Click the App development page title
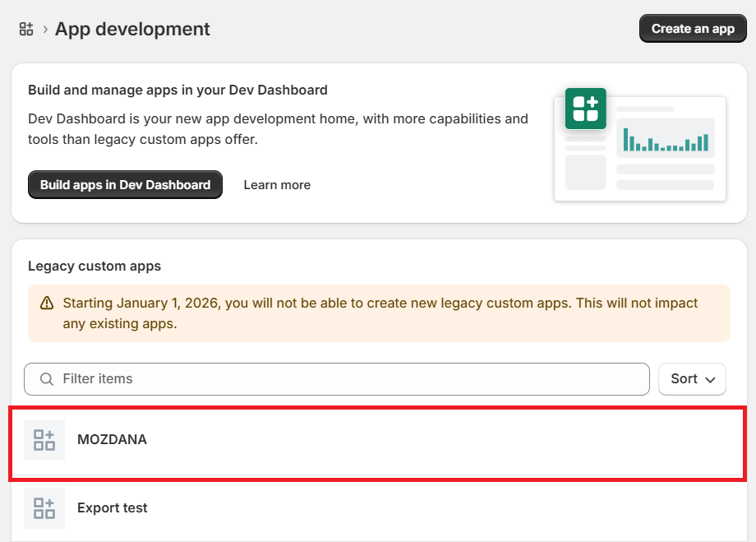 (132, 30)
